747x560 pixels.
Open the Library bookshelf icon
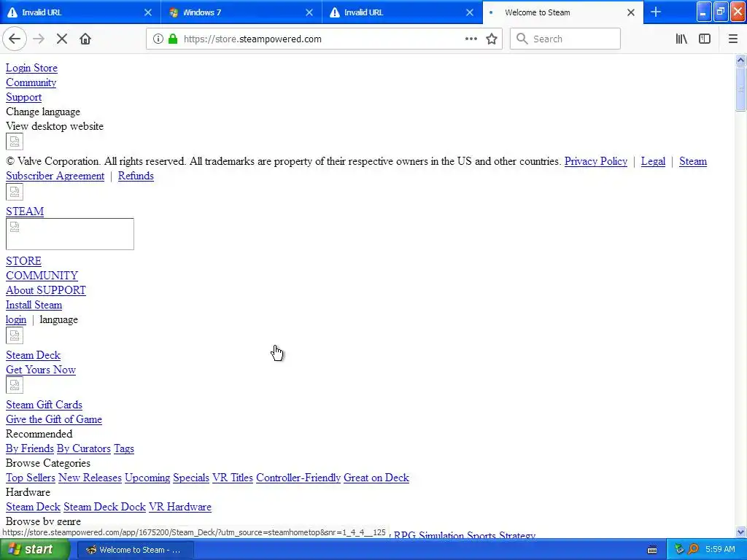tap(681, 39)
